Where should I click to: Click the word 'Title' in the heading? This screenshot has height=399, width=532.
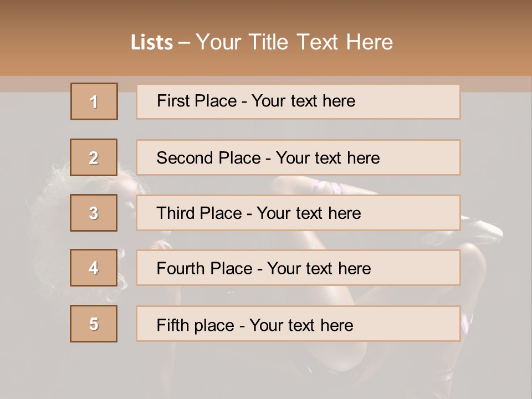pyautogui.click(x=269, y=43)
